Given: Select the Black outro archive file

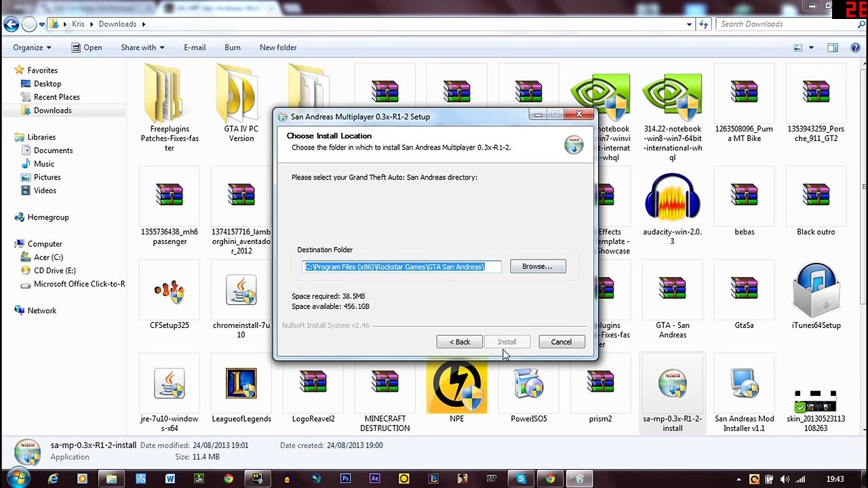Looking at the screenshot, I should coord(816,202).
